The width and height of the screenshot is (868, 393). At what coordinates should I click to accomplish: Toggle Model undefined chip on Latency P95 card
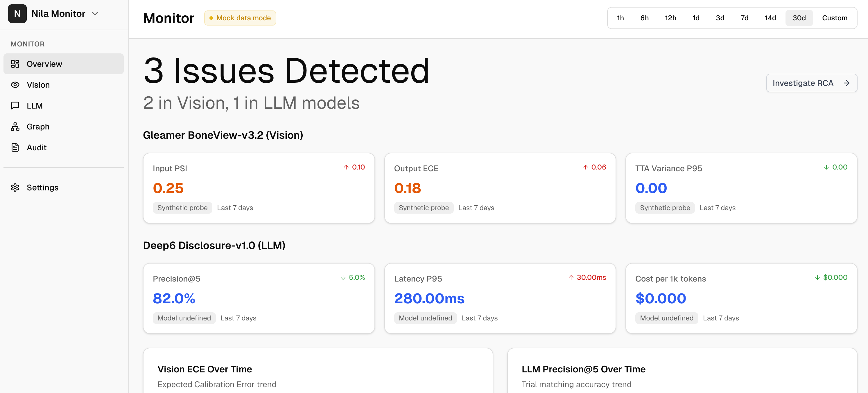425,318
